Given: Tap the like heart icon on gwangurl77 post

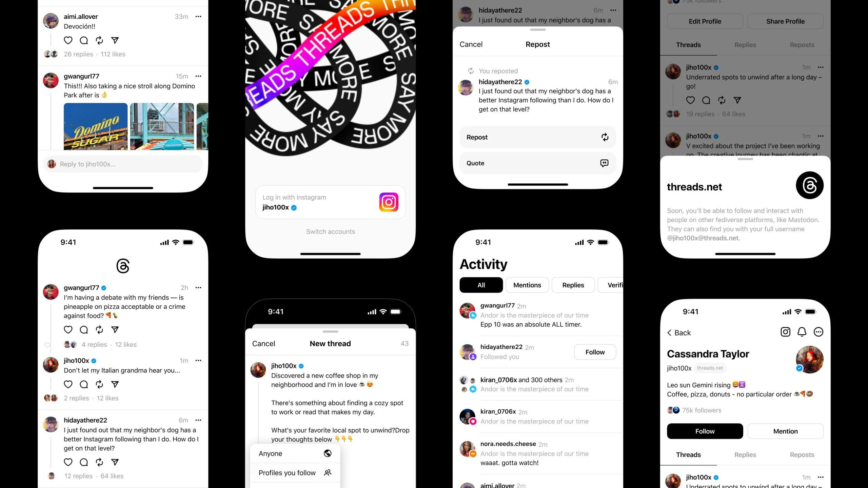Looking at the screenshot, I should pyautogui.click(x=68, y=329).
